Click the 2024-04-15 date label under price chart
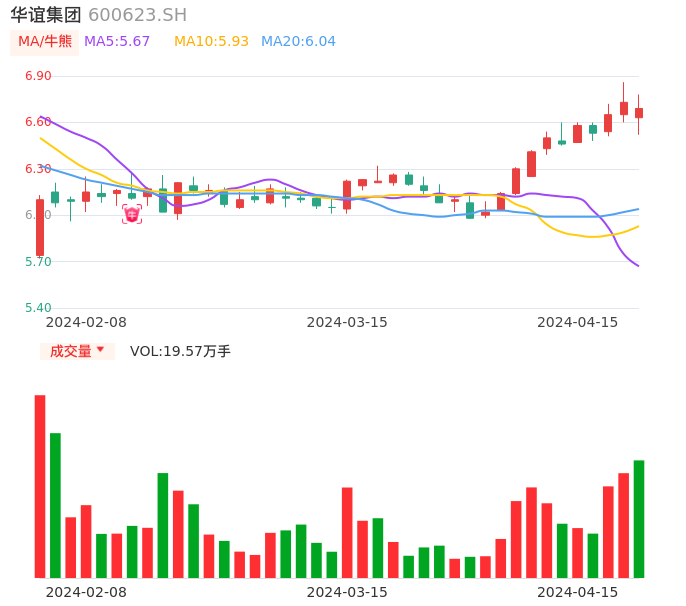Viewport: 686px width, 606px height. point(578,322)
